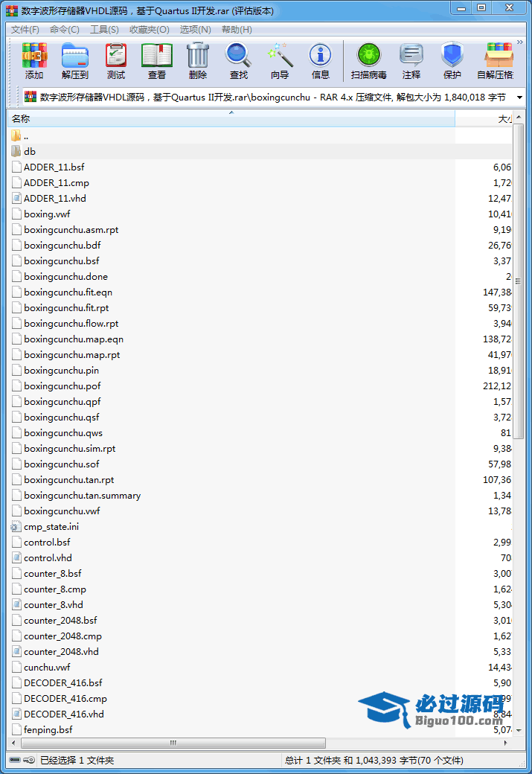
Task: Expand the archive path dropdown arrow
Action: point(519,97)
